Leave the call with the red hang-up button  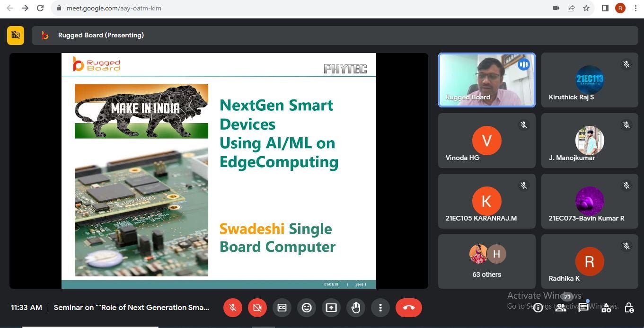409,308
